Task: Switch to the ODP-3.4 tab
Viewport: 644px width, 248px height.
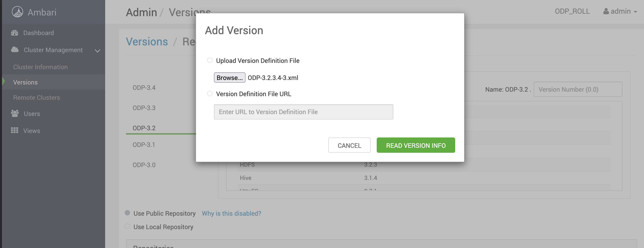Action: point(144,88)
